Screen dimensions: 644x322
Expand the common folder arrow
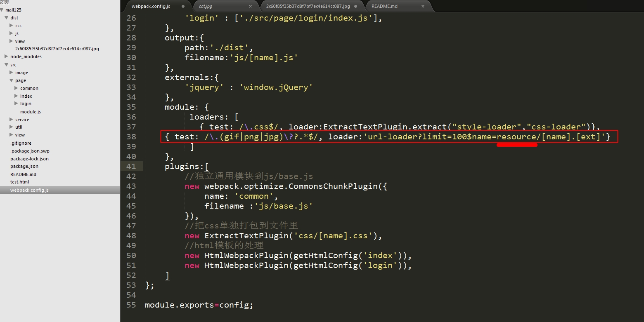coord(16,88)
